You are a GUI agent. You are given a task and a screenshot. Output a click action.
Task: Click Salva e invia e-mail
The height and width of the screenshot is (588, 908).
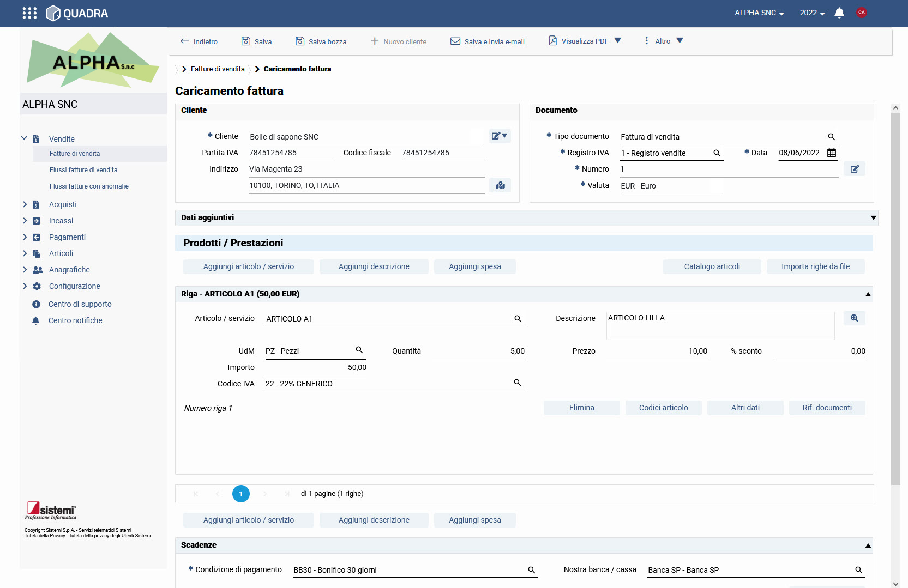pyautogui.click(x=488, y=41)
